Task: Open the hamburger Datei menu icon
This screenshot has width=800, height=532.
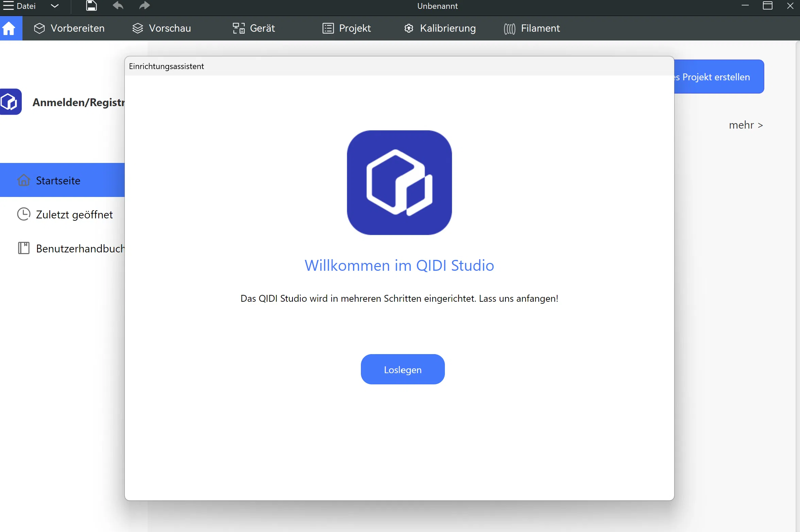Action: point(8,6)
